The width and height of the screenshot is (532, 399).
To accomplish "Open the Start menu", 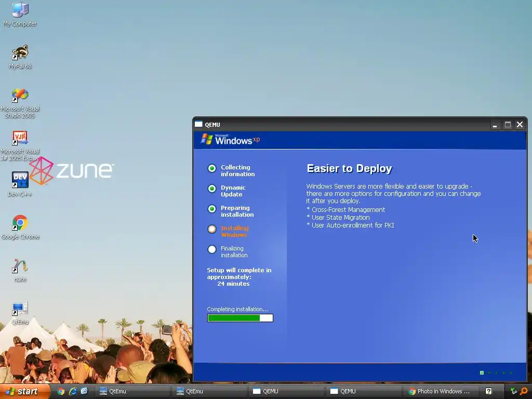I will click(x=24, y=391).
